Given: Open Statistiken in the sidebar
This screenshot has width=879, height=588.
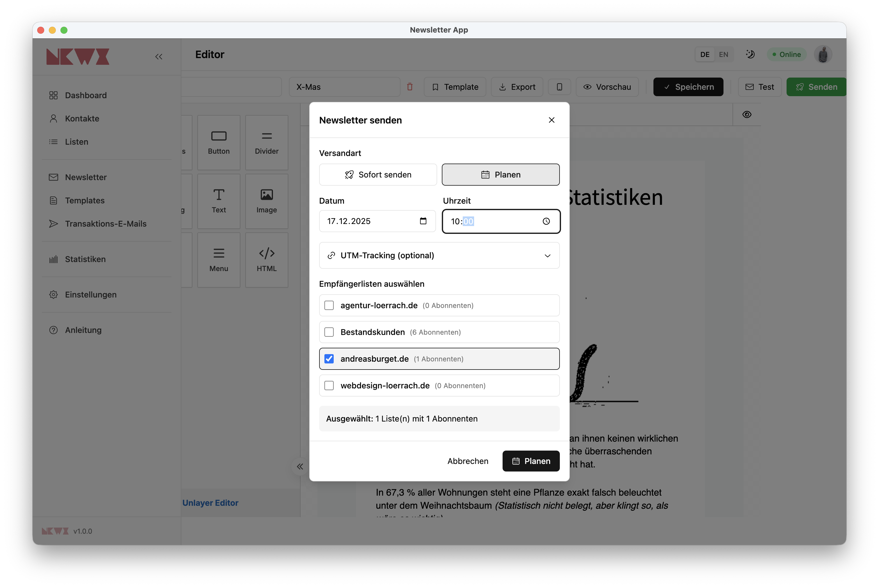Looking at the screenshot, I should 85,259.
